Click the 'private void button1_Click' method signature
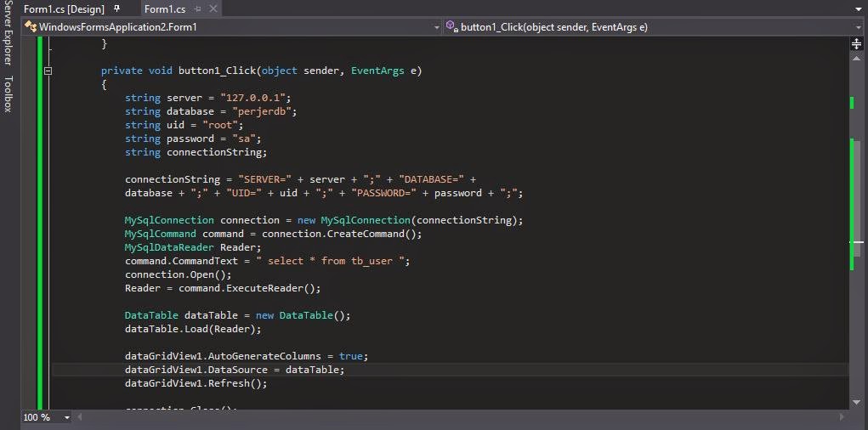Viewport: 868px width, 430px height. coord(261,71)
